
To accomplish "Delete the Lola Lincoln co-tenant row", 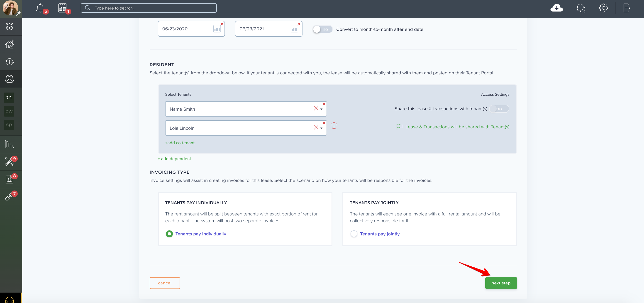I will (334, 125).
